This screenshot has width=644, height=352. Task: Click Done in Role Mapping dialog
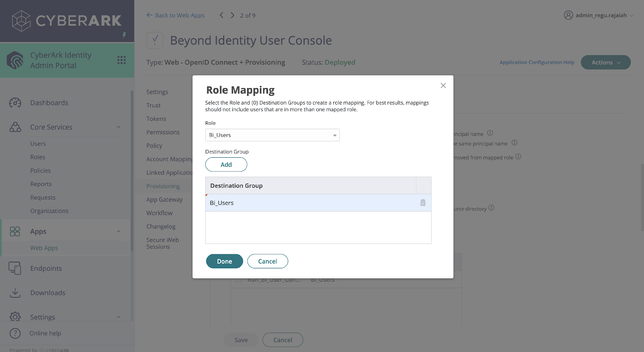(x=225, y=261)
